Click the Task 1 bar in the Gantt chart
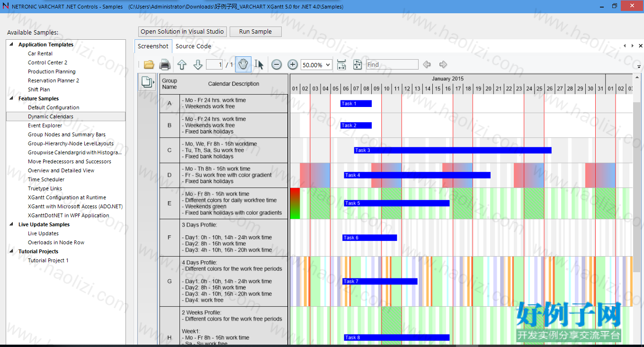The width and height of the screenshot is (644, 347). (356, 104)
